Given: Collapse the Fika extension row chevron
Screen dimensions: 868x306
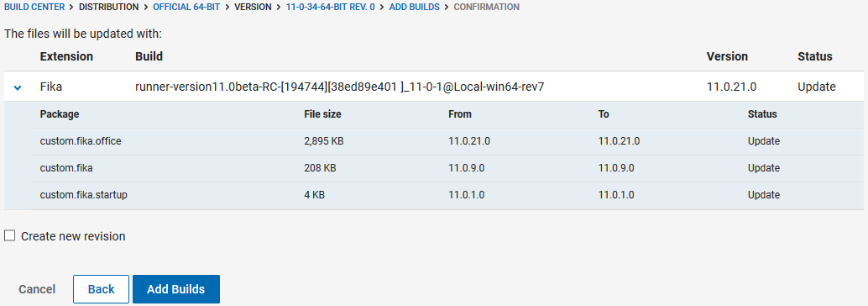Looking at the screenshot, I should [x=18, y=87].
